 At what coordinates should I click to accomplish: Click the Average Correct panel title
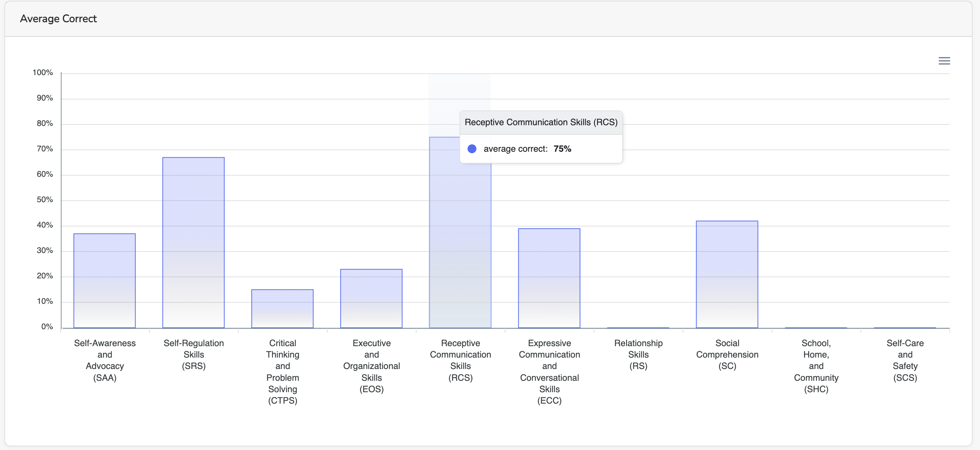coord(58,19)
